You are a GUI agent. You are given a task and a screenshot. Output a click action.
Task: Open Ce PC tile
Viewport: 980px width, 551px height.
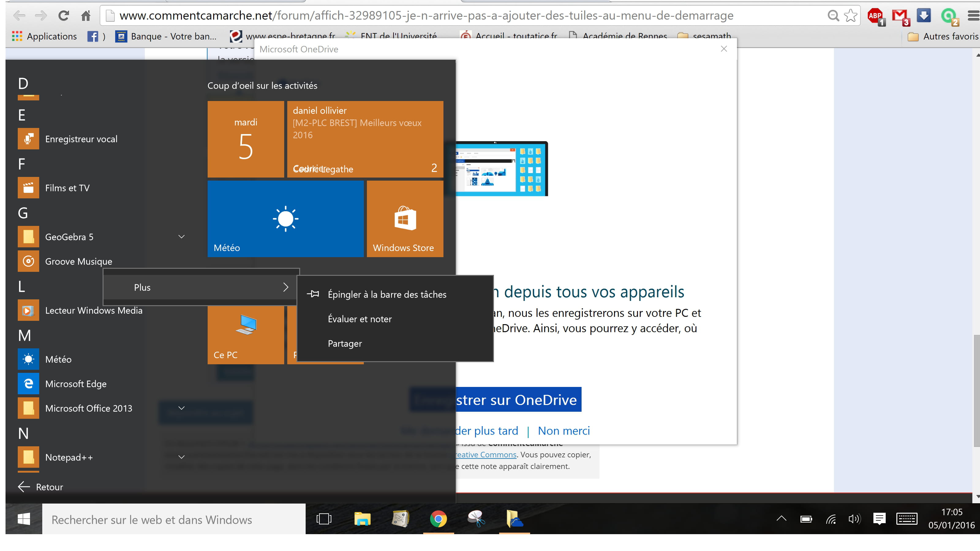tap(246, 335)
